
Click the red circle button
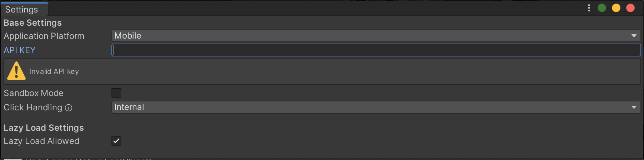click(x=630, y=8)
